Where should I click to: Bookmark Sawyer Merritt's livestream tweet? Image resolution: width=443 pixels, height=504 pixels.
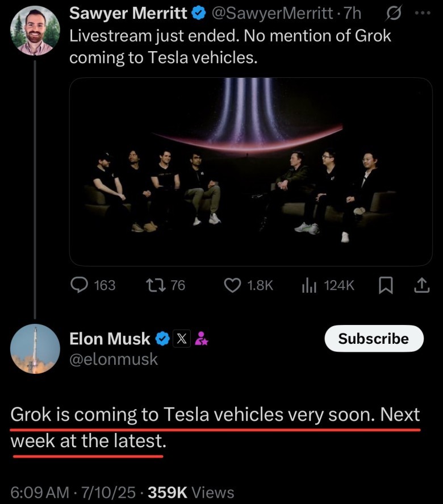click(x=386, y=285)
